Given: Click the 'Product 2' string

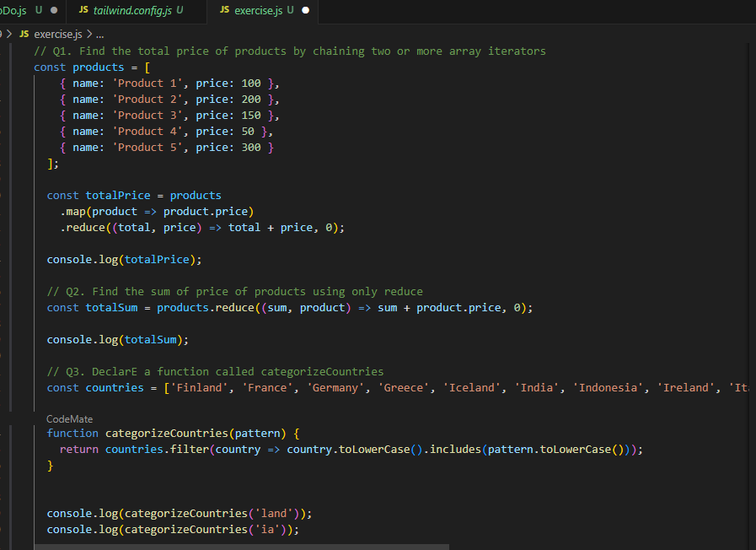Looking at the screenshot, I should [147, 99].
